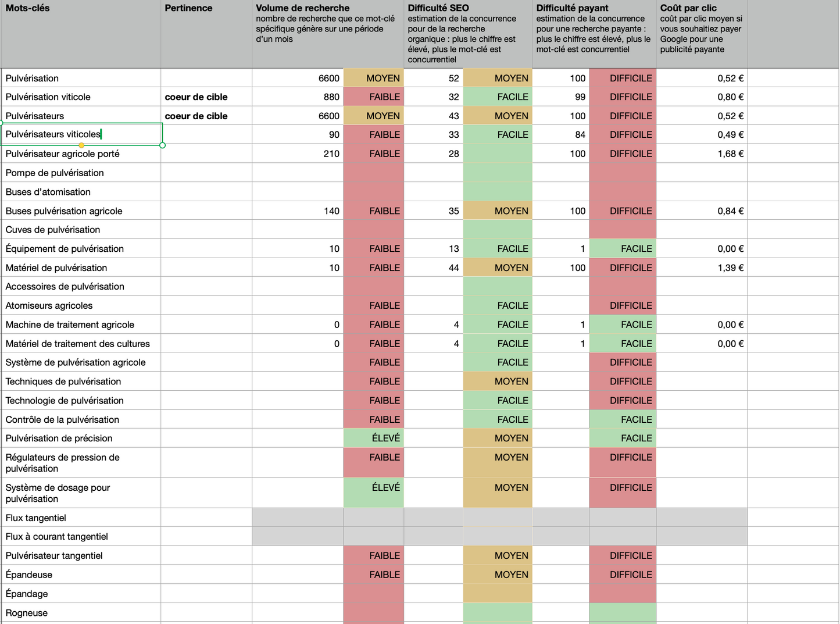
Task: Click SEO 'MOYEN' label in Techniques de pulvérisation row
Action: [x=498, y=381]
